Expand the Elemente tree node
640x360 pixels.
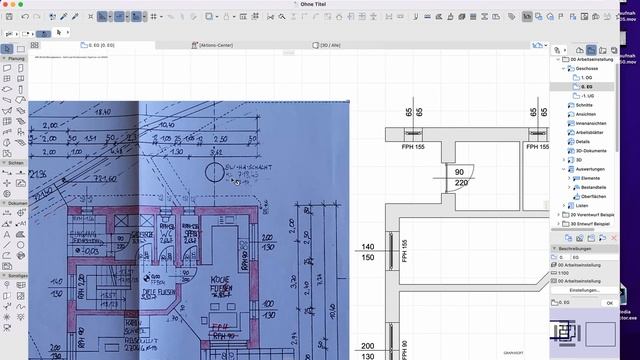tap(569, 178)
